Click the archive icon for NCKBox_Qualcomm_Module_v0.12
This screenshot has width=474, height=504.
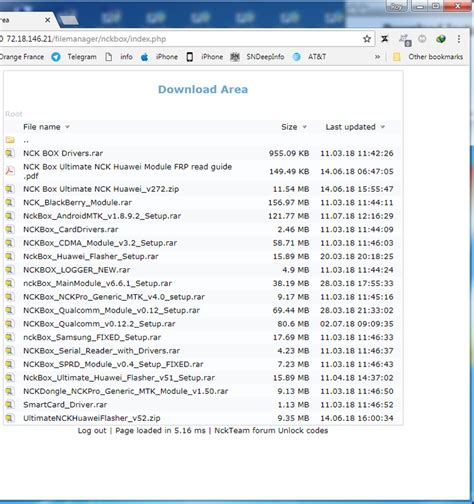(10, 310)
